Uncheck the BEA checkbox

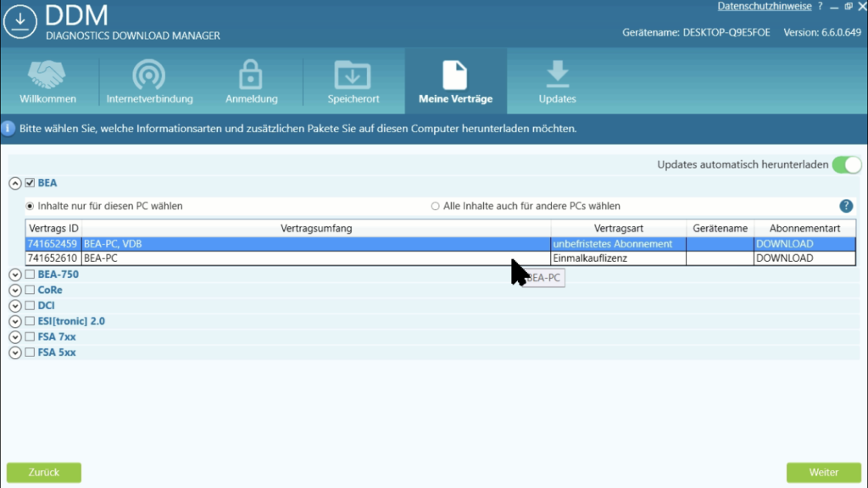point(30,183)
